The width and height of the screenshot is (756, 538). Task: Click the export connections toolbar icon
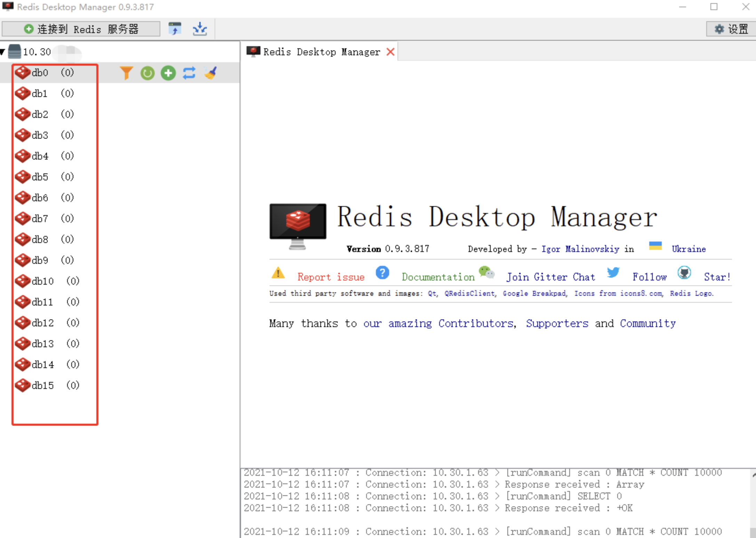(x=200, y=28)
